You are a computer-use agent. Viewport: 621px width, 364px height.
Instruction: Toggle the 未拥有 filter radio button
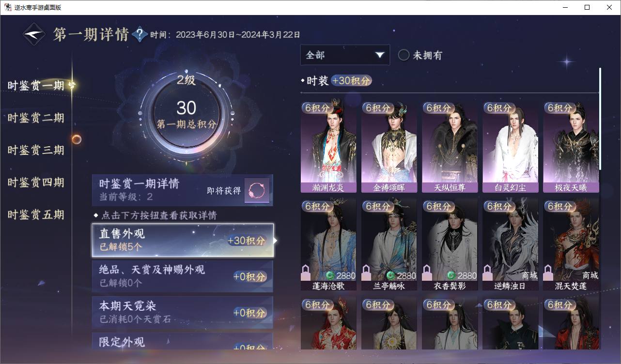(x=404, y=55)
